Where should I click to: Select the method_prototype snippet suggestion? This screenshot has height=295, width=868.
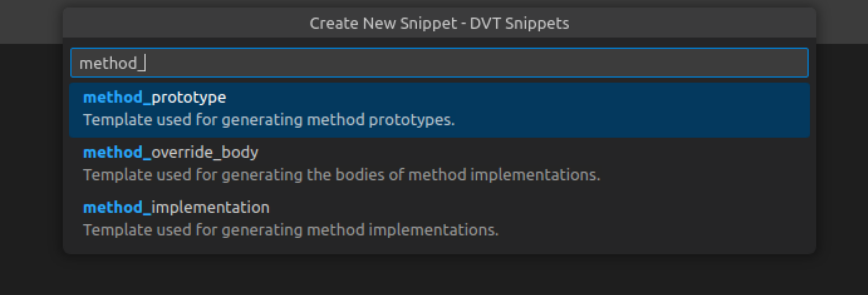pyautogui.click(x=155, y=97)
